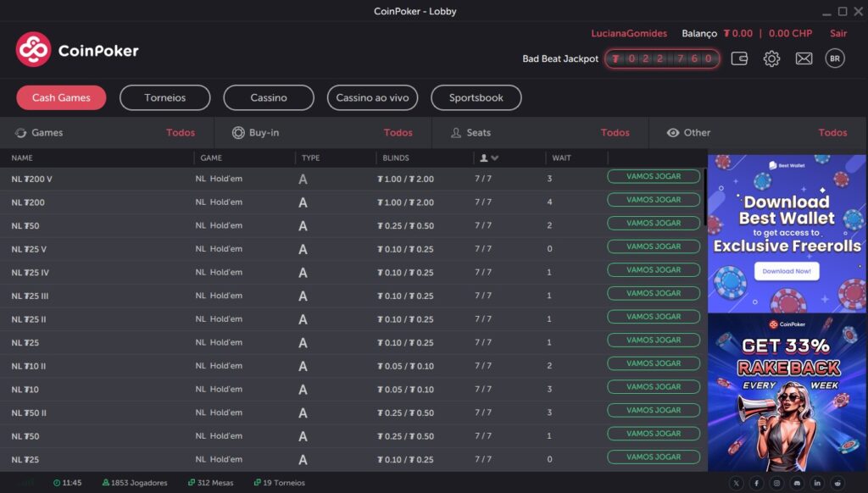Click the CoinPoker logo
This screenshot has width=868, height=493.
tap(77, 50)
